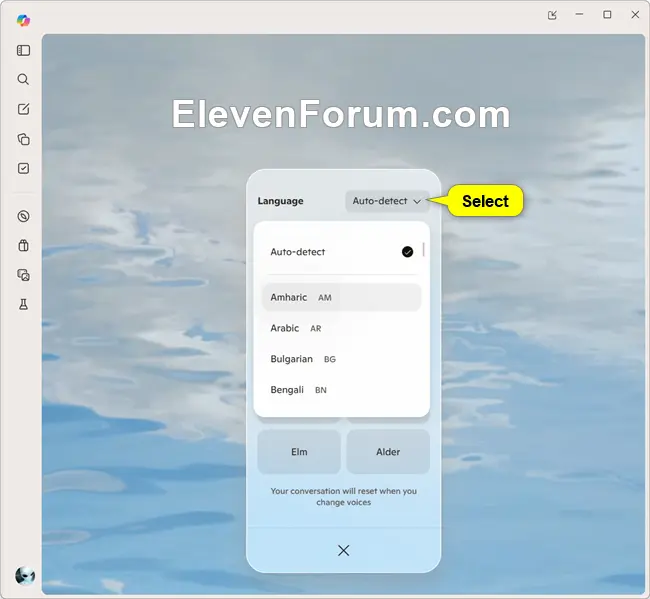This screenshot has width=650, height=599.
Task: Open the profile avatar at bottom left
Action: click(25, 575)
